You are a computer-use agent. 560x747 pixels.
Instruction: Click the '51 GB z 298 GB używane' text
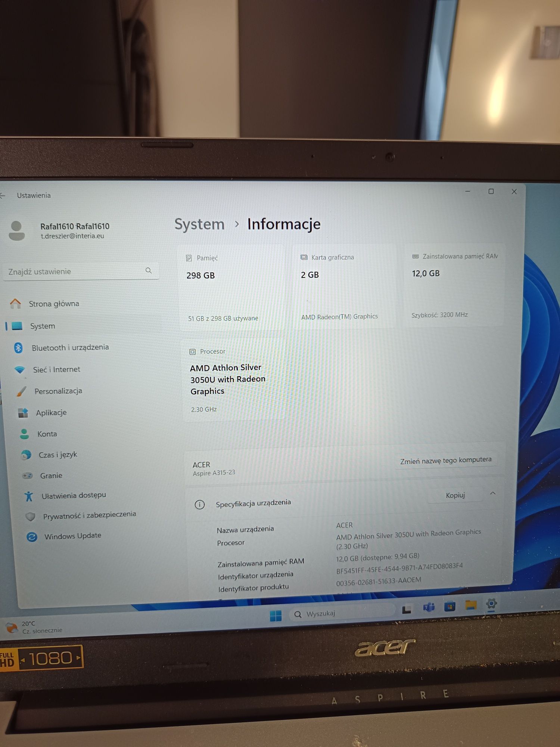223,318
